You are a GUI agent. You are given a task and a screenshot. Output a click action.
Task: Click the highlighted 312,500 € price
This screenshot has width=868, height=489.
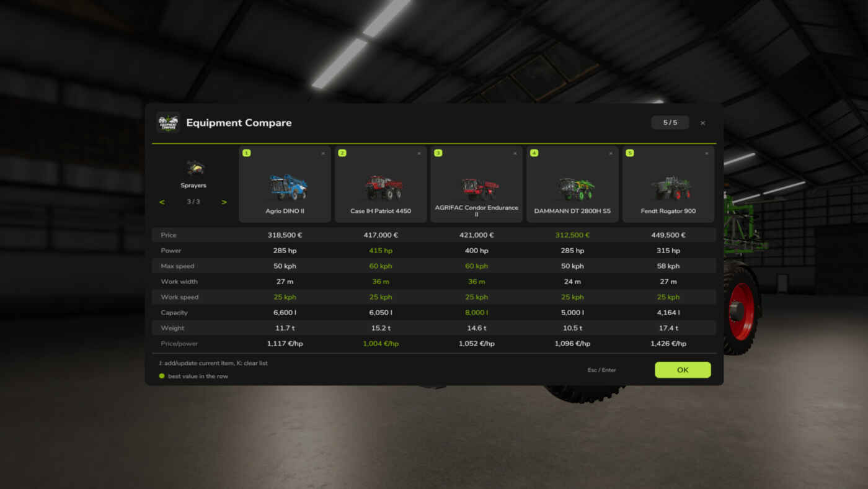coord(572,235)
